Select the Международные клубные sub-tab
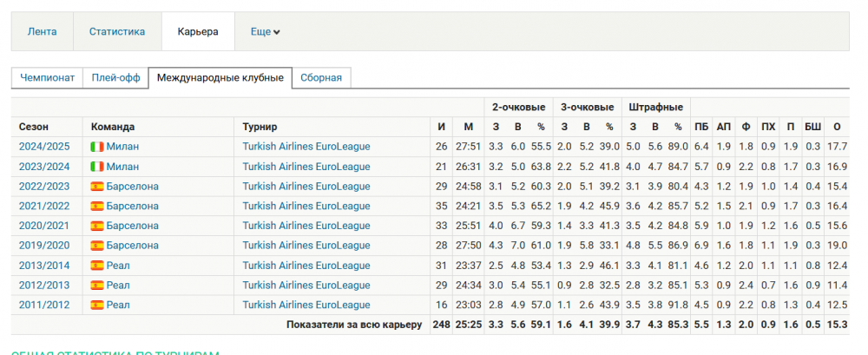The image size is (868, 355). coord(220,78)
